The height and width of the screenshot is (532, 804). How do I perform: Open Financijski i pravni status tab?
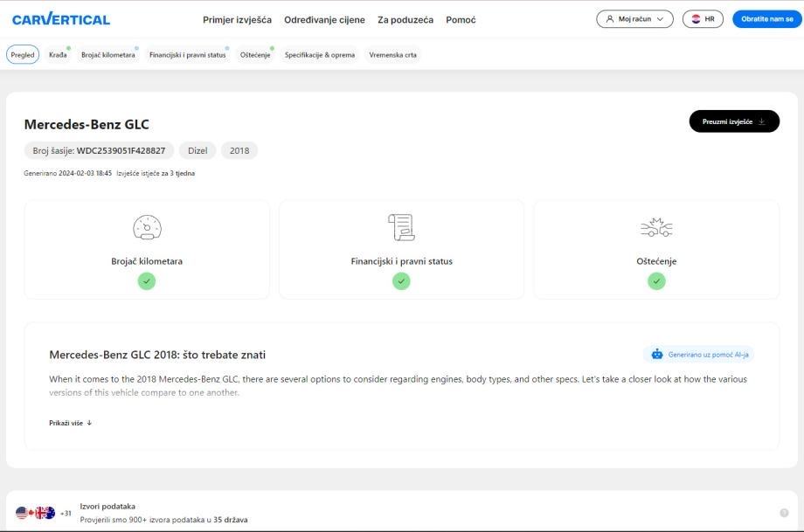(188, 55)
